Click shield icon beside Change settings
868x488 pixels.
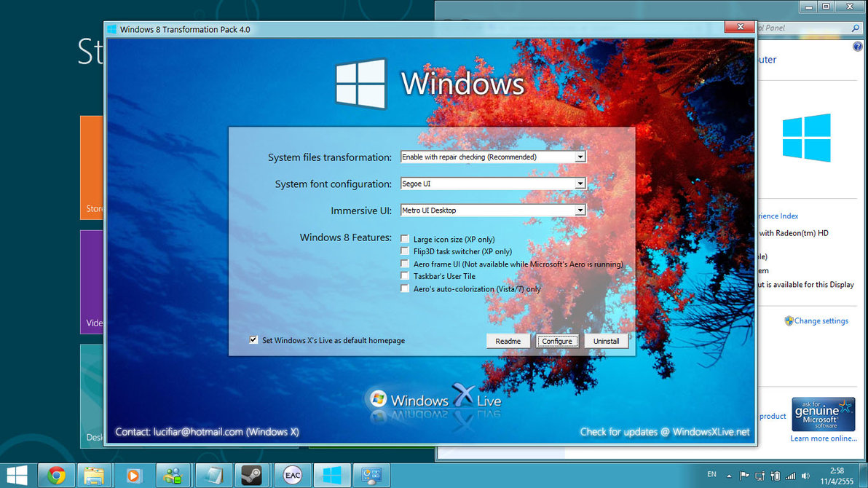coord(789,320)
